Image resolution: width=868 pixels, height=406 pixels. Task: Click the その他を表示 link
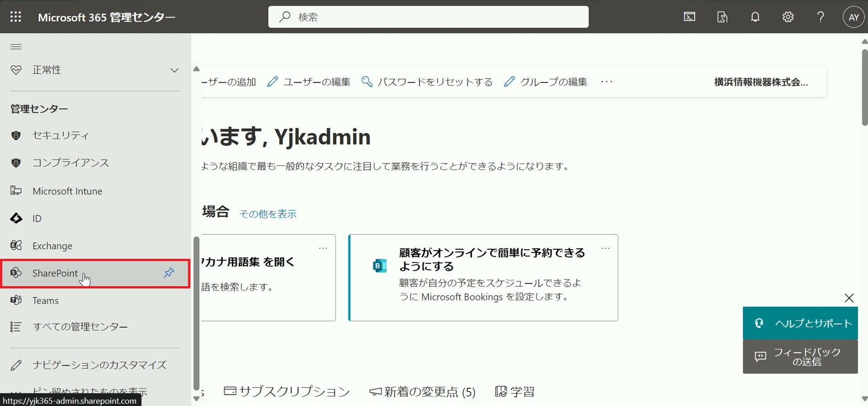tap(268, 214)
